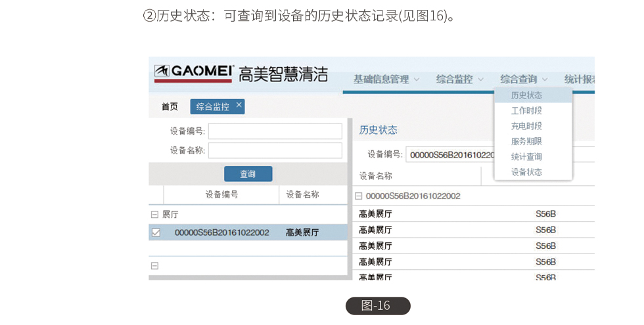Close the 综合监控 tab with its X
The width and height of the screenshot is (644, 325).
(x=239, y=105)
